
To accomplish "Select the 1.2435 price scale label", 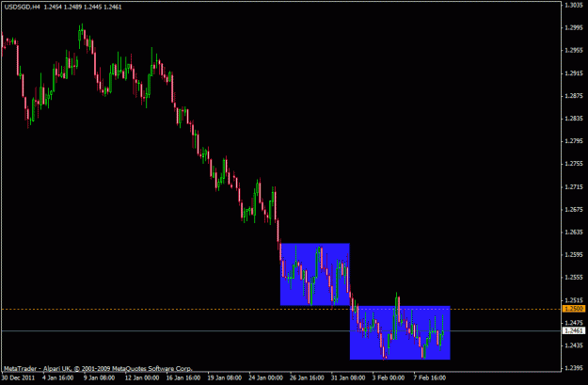I will 574,345.
